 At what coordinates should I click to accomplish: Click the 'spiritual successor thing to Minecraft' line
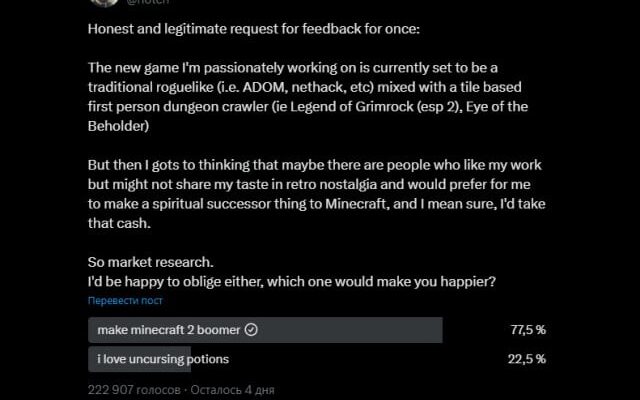click(x=240, y=203)
